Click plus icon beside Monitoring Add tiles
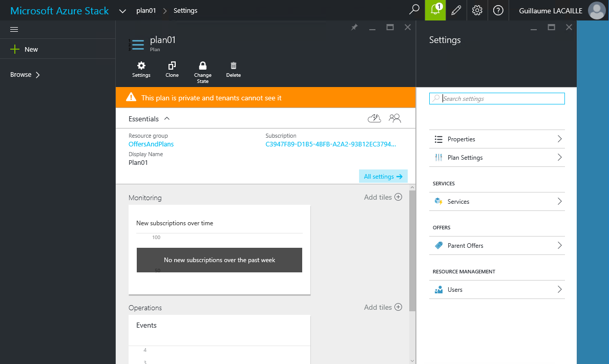 click(398, 197)
